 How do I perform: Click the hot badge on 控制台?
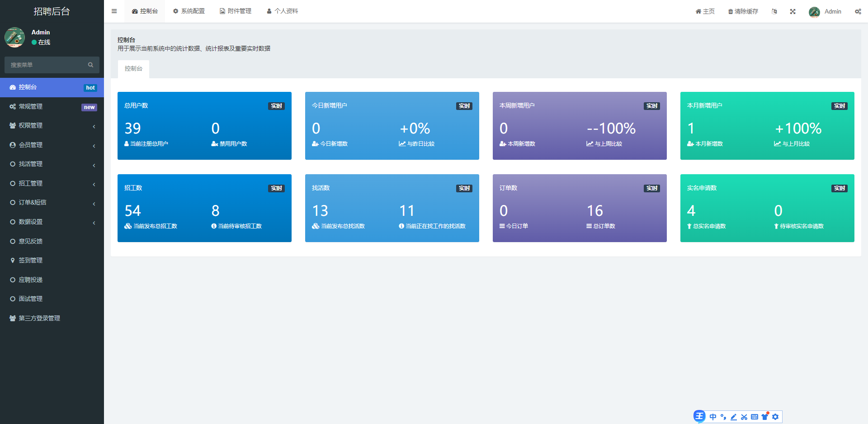click(x=90, y=88)
